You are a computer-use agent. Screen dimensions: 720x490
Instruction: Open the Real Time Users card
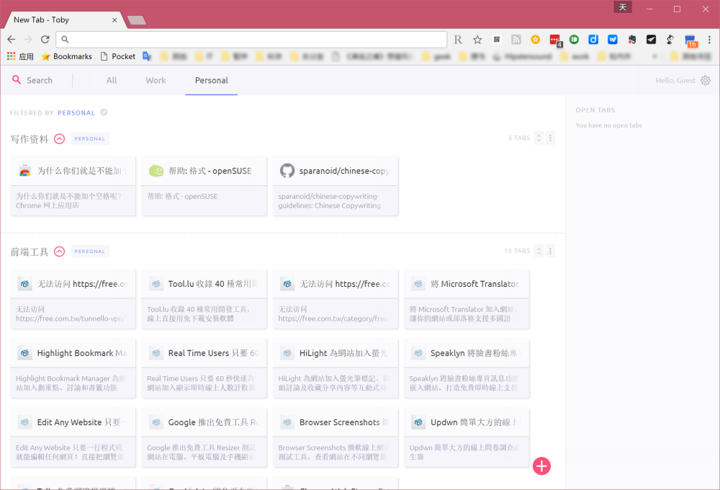(204, 368)
